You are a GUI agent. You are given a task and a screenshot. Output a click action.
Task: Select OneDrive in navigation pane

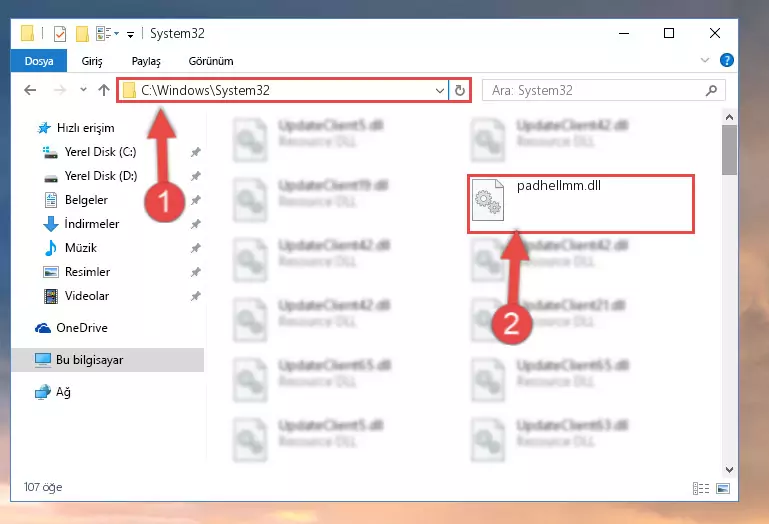[x=81, y=328]
